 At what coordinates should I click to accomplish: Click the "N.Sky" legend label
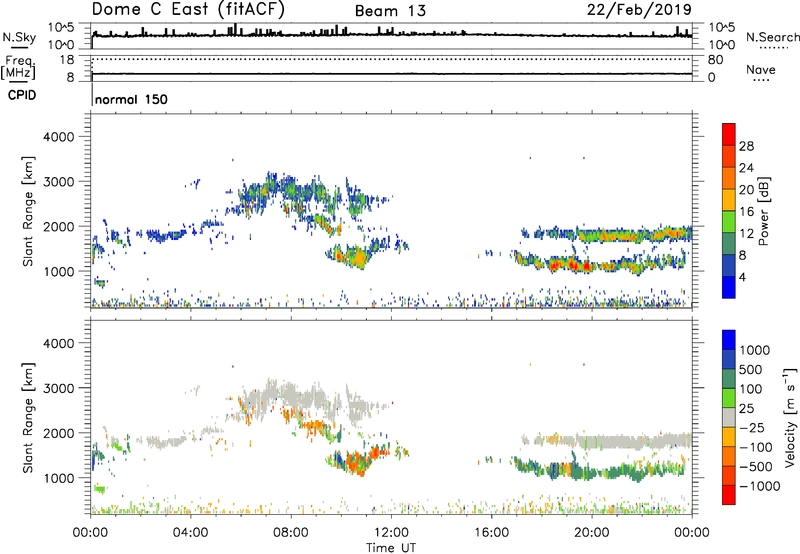[19, 37]
